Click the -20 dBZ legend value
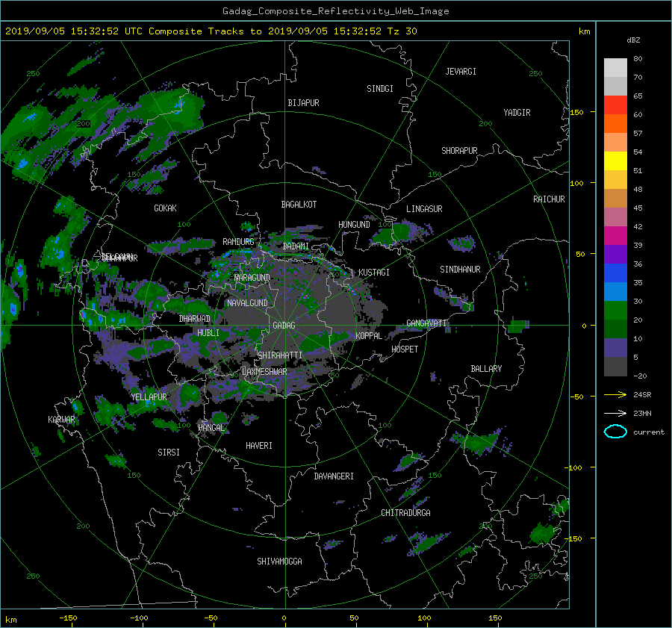This screenshot has height=628, width=672. [x=640, y=376]
